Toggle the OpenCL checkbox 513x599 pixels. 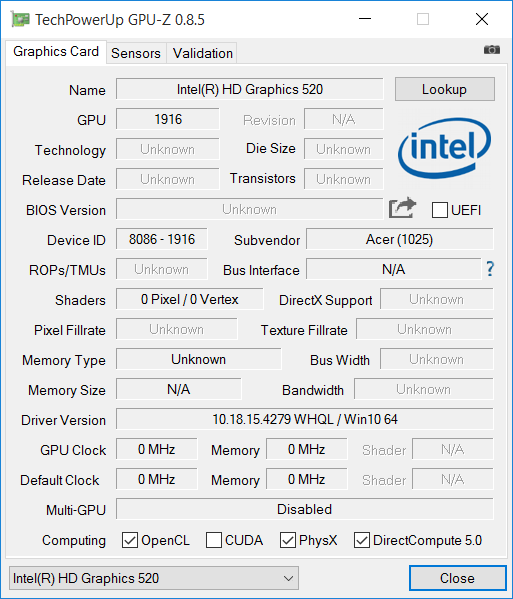[x=129, y=540]
